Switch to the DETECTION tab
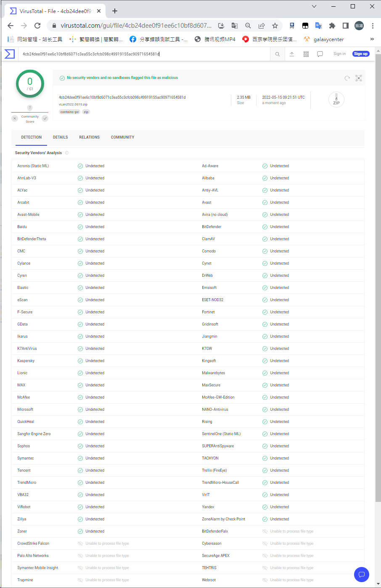The height and width of the screenshot is (588, 381). (32, 137)
